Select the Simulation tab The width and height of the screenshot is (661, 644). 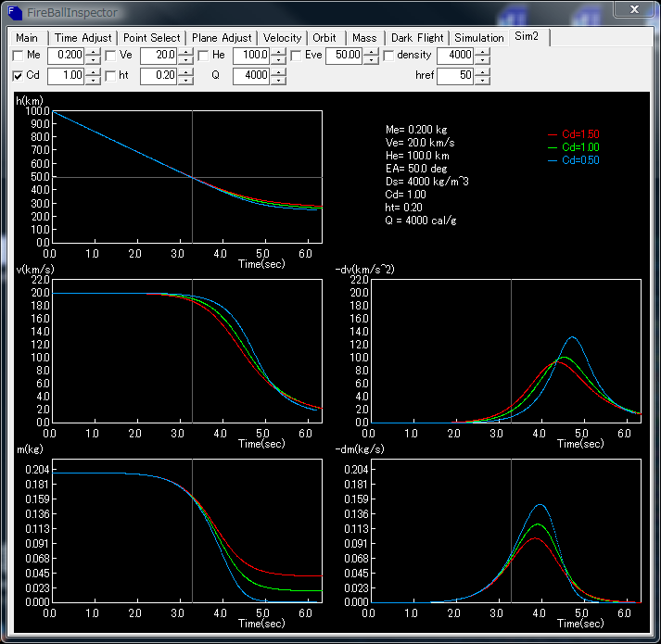(x=479, y=38)
